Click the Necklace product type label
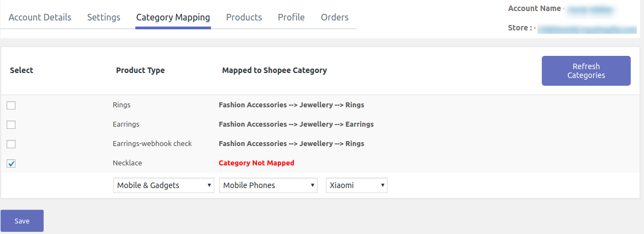 [128, 163]
